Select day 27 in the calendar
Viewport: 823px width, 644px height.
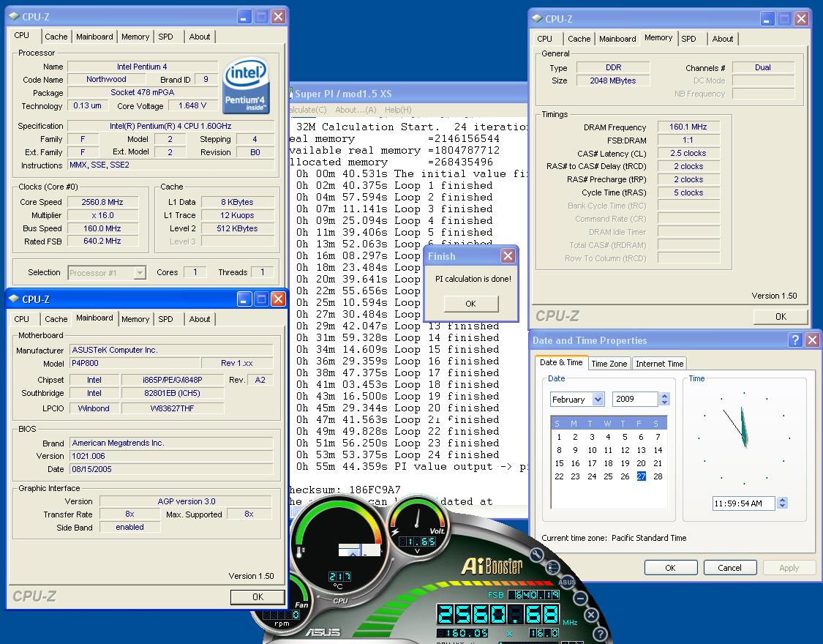(641, 476)
